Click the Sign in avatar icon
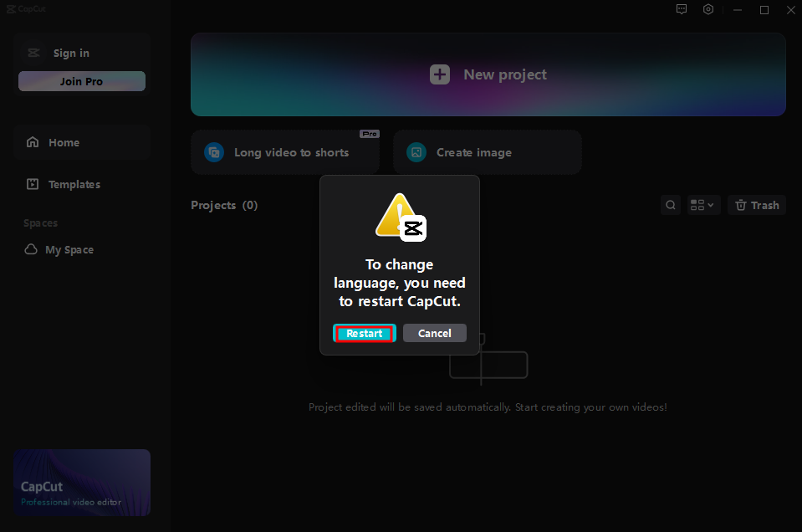Image resolution: width=802 pixels, height=532 pixels. click(33, 53)
